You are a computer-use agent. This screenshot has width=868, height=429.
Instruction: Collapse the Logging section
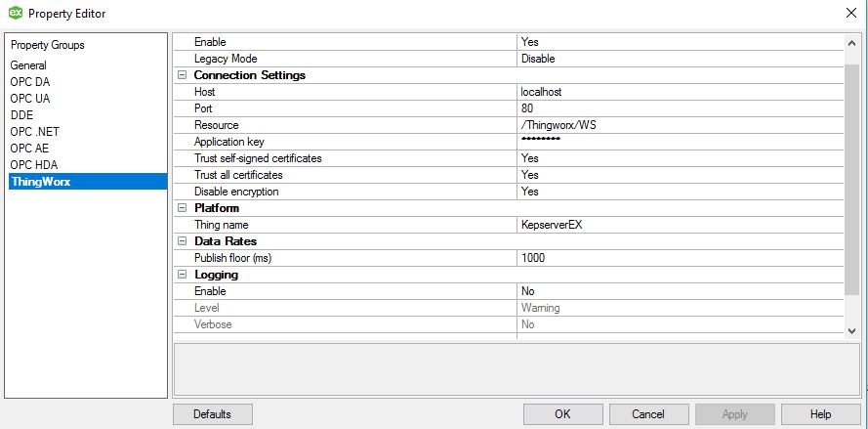tap(183, 275)
